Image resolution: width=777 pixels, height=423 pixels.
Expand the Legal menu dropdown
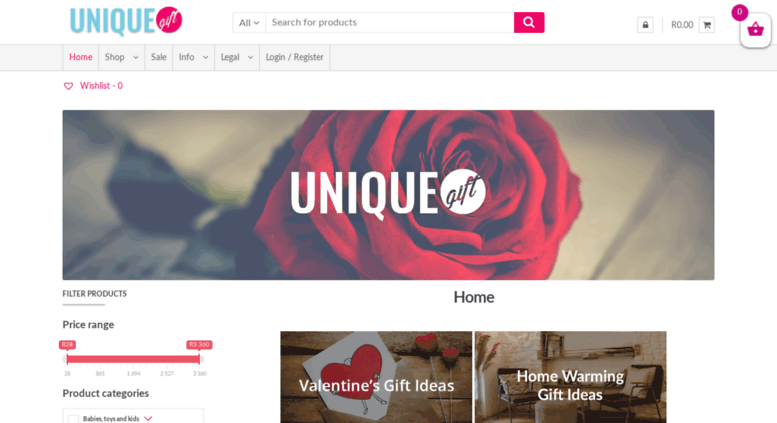pyautogui.click(x=250, y=57)
